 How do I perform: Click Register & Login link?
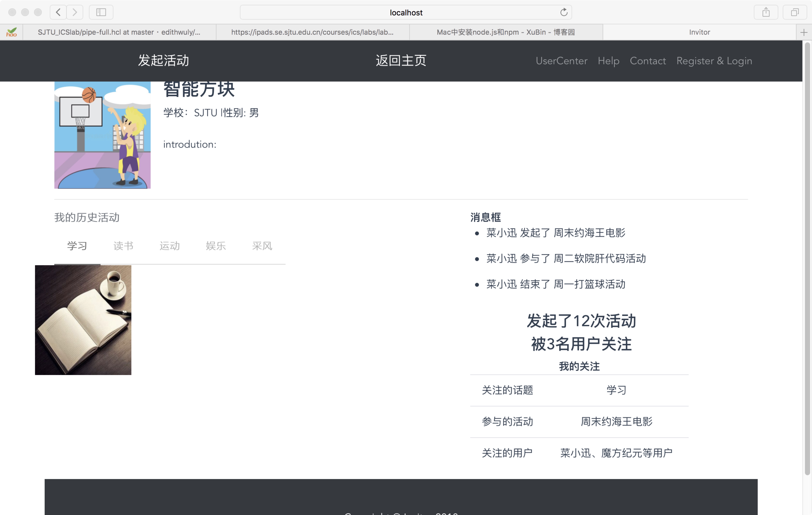coord(714,61)
